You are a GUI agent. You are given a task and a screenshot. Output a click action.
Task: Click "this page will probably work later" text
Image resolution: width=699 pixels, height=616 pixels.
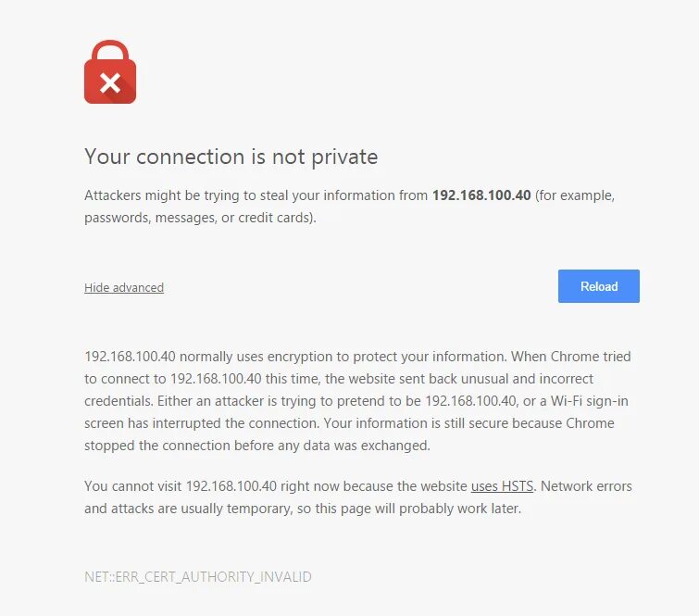(x=417, y=509)
